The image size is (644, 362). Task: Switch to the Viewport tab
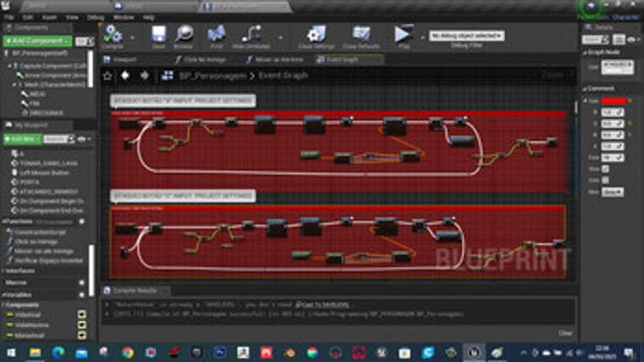pos(124,60)
